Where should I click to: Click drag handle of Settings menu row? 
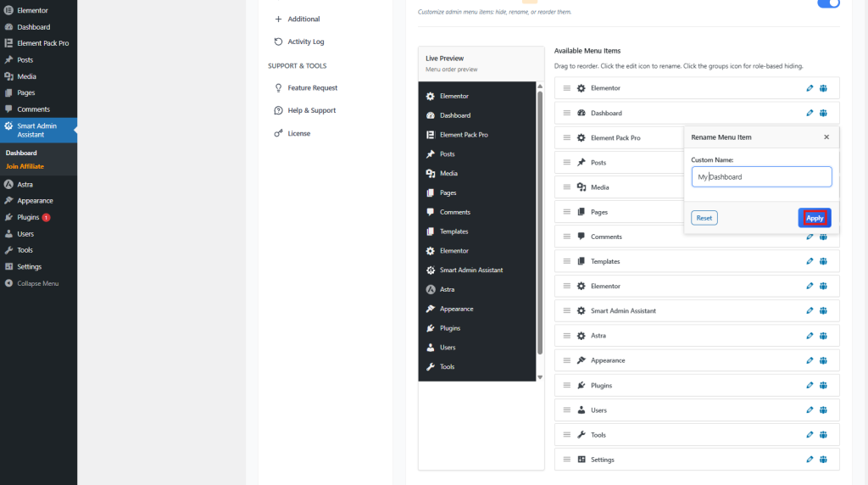tap(567, 460)
